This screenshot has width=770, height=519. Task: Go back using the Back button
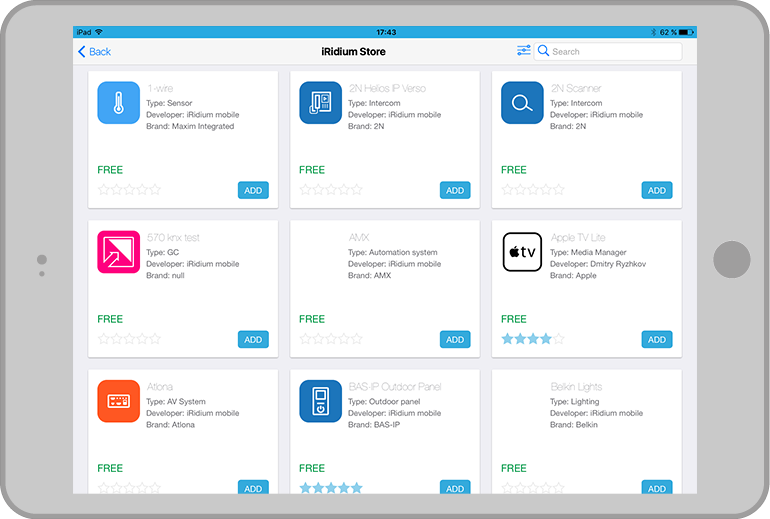coord(95,51)
